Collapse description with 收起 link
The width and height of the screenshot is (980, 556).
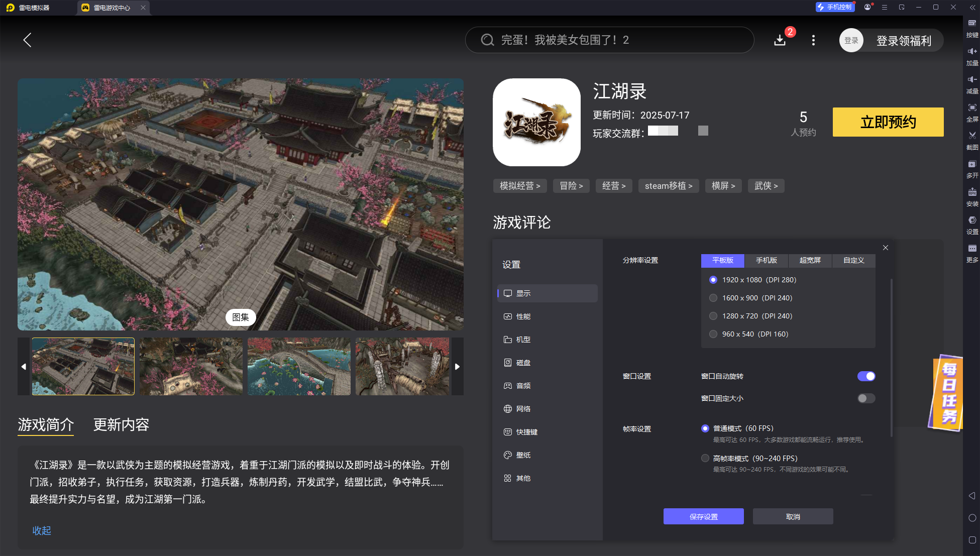click(x=42, y=530)
